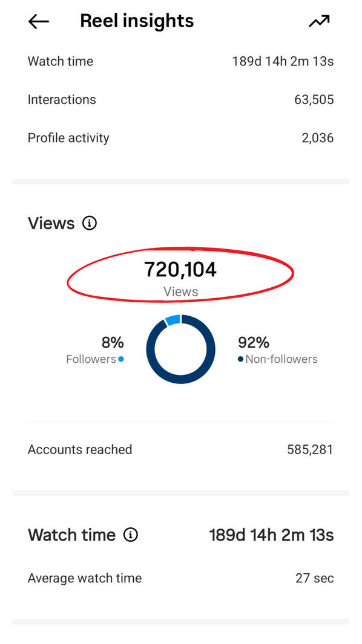Tap the 8% Followers label
362x644 pixels.
coord(95,350)
